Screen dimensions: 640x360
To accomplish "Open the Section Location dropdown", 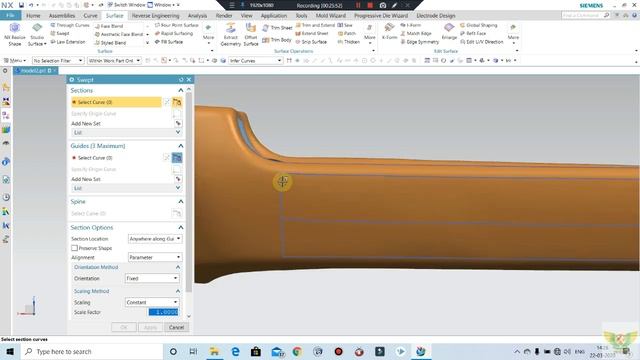I will [x=155, y=238].
